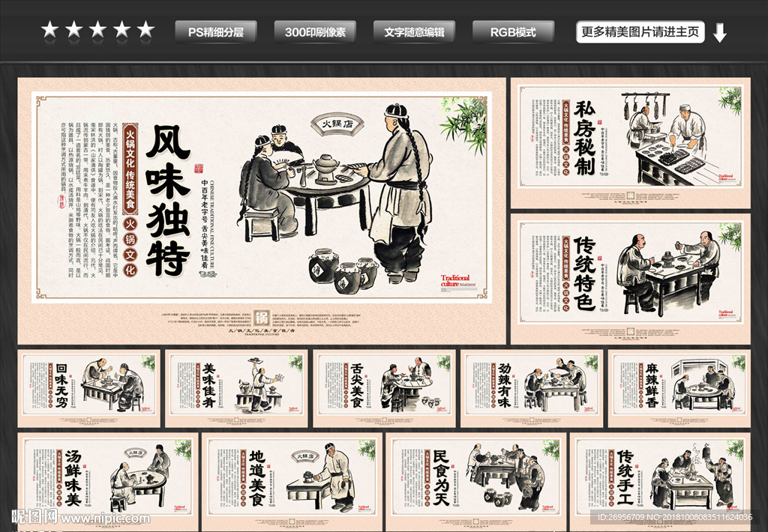Open the '劲辣有味' poster thumbnail
768x532 pixels.
pyautogui.click(x=532, y=388)
